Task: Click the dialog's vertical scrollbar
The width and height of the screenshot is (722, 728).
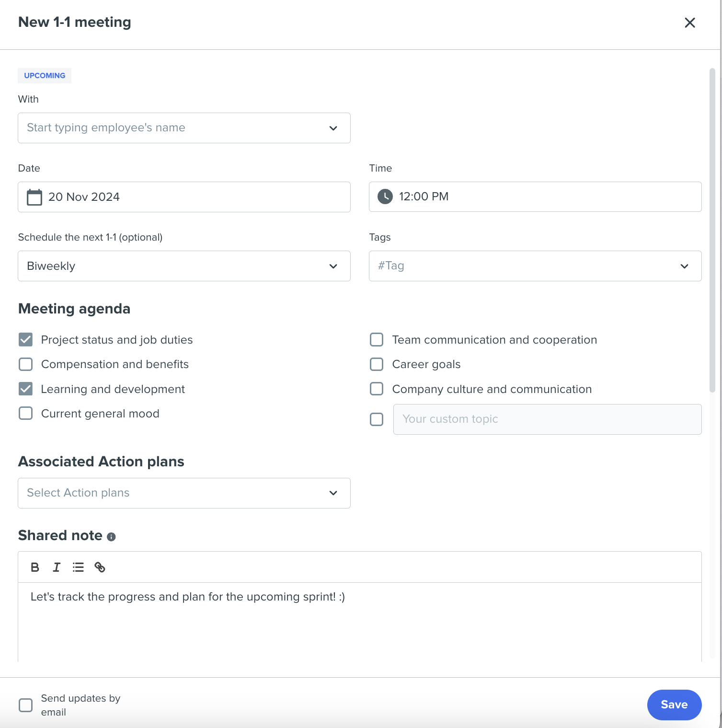Action: (712, 230)
